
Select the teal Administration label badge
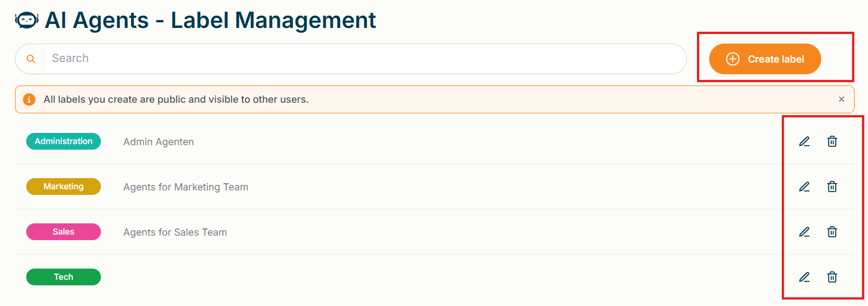[x=64, y=141]
